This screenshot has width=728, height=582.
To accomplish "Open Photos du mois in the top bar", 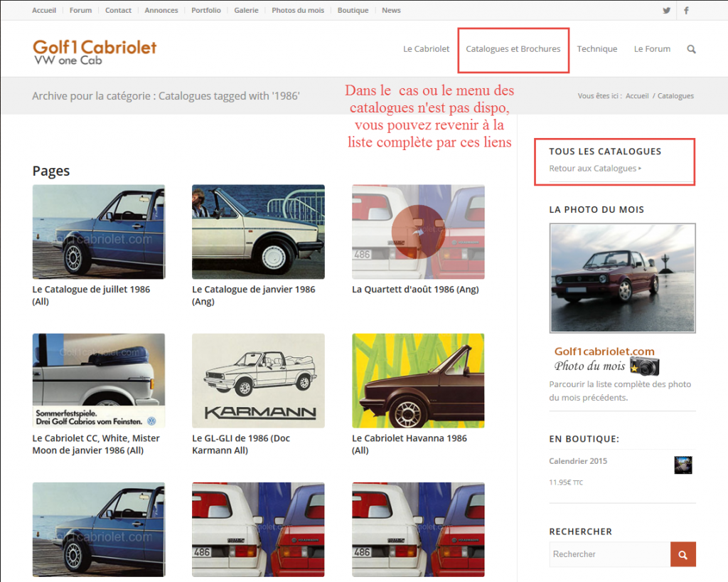I will tap(298, 10).
